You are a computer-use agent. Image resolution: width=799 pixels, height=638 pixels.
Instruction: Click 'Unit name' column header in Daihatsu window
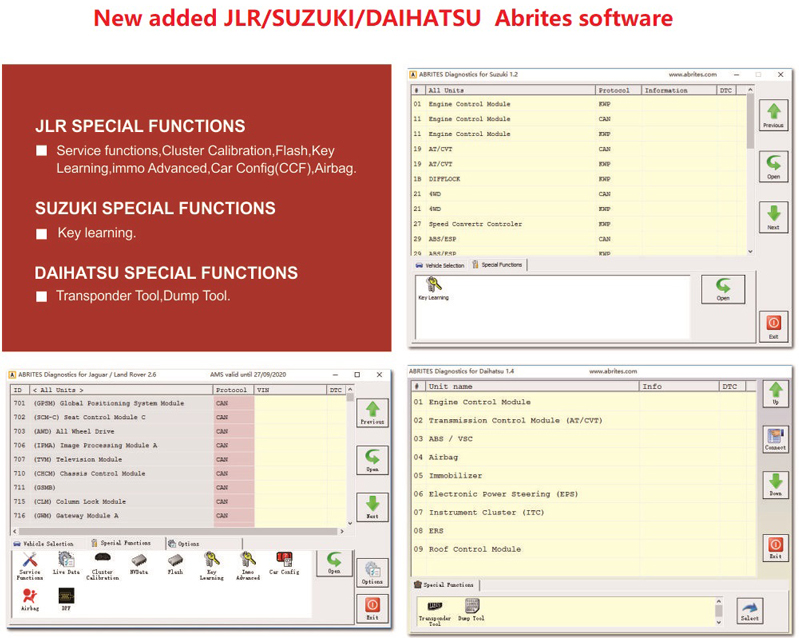click(x=532, y=386)
